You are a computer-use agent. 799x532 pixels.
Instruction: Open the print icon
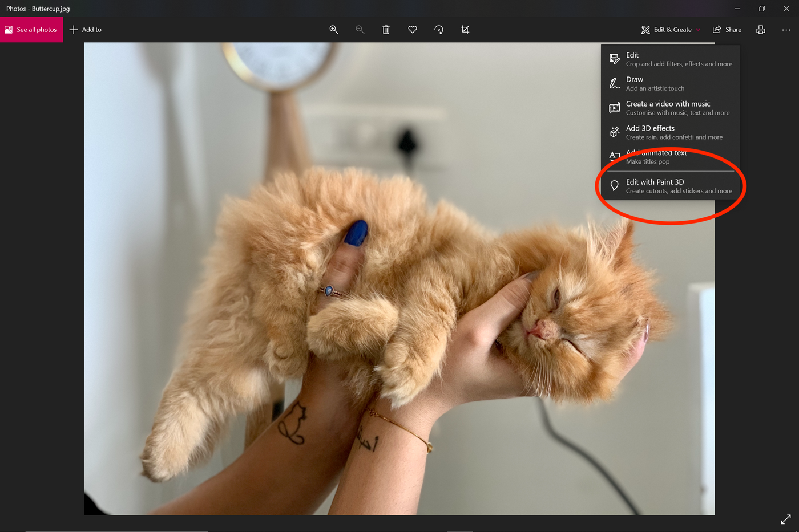[760, 30]
